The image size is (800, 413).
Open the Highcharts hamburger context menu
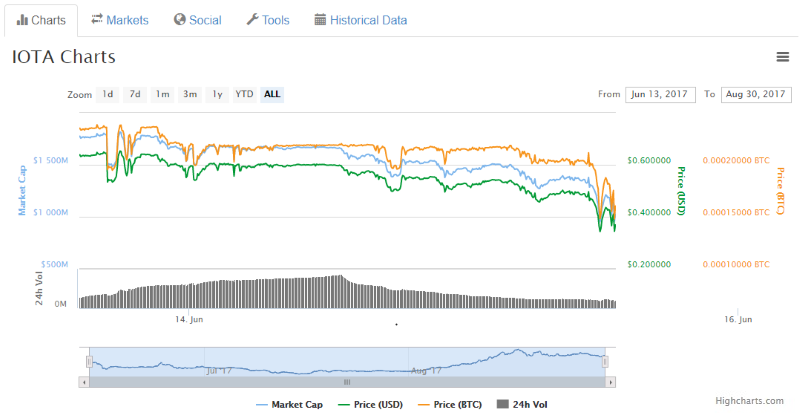tap(783, 57)
